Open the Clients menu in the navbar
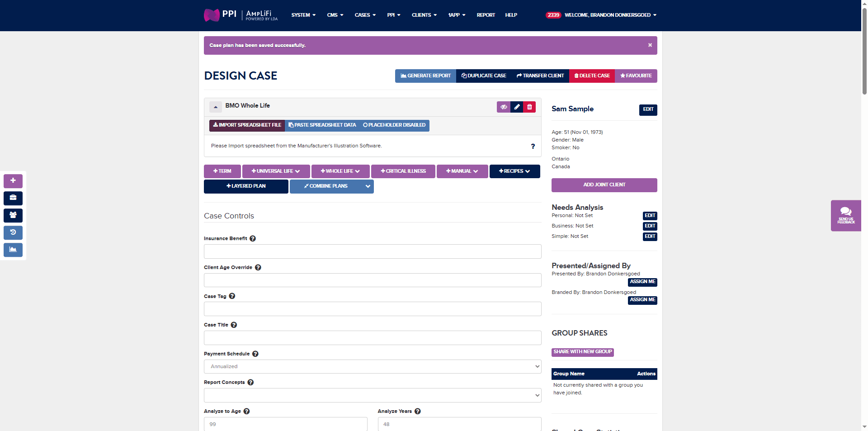868x431 pixels. pyautogui.click(x=424, y=15)
